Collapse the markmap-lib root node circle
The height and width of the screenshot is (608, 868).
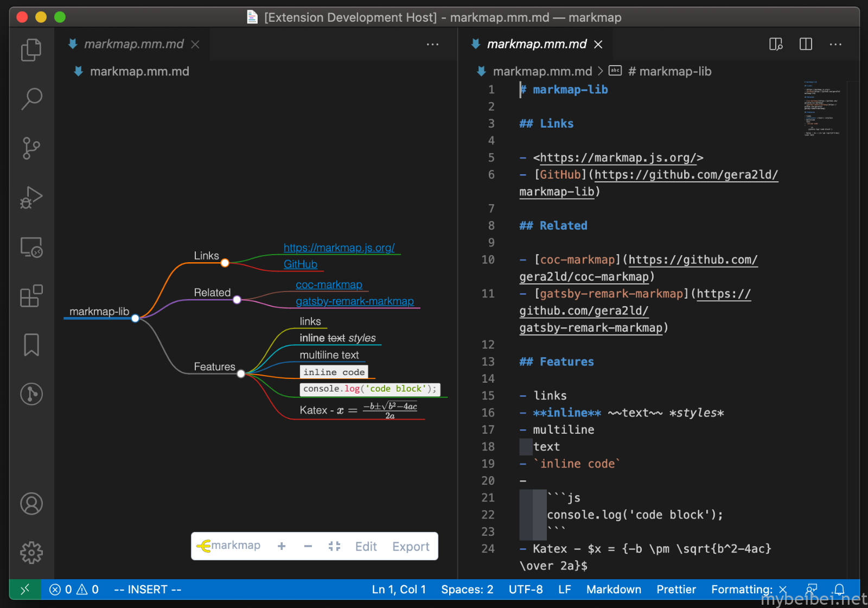[135, 318]
